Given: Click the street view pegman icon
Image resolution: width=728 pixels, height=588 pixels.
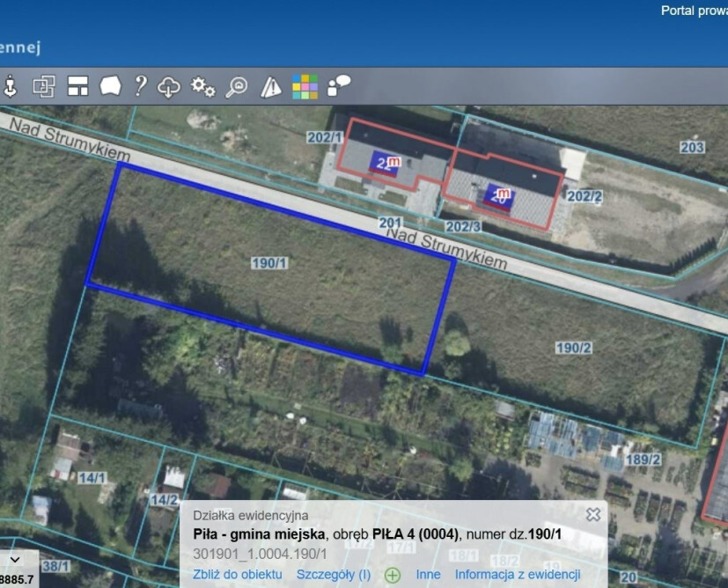Looking at the screenshot, I should pos(11,85).
